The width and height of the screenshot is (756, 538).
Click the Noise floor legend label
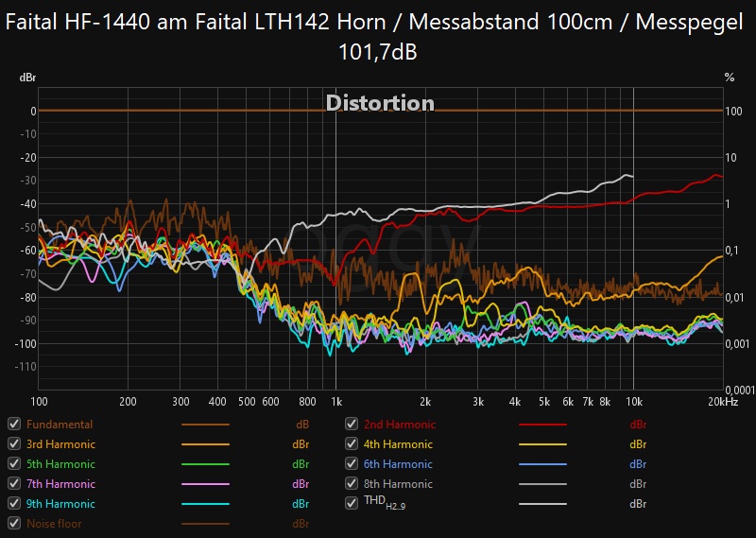tap(54, 523)
